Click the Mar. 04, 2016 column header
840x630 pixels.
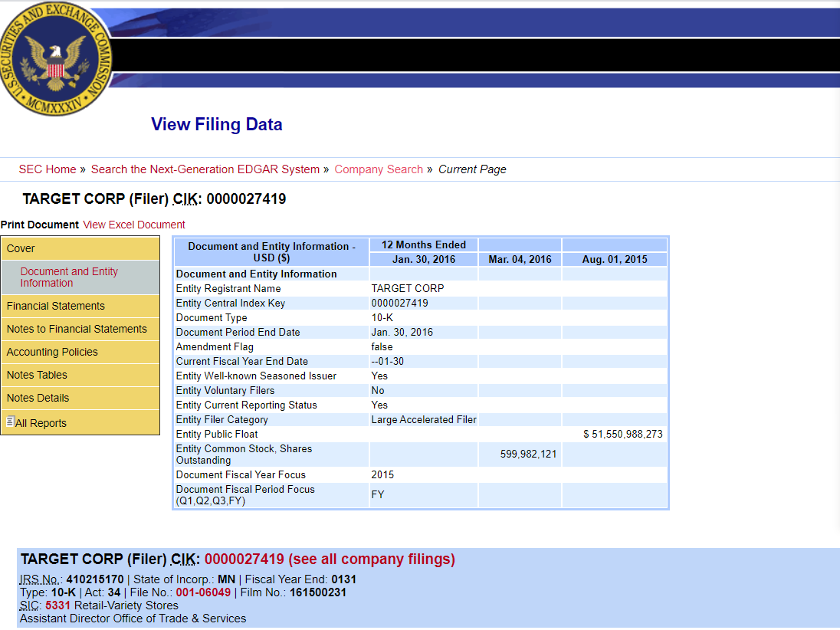[520, 259]
